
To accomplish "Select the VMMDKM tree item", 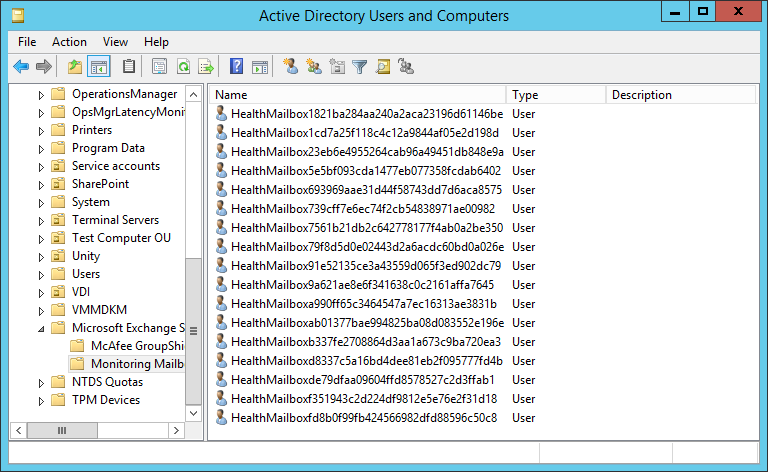I will (99, 310).
